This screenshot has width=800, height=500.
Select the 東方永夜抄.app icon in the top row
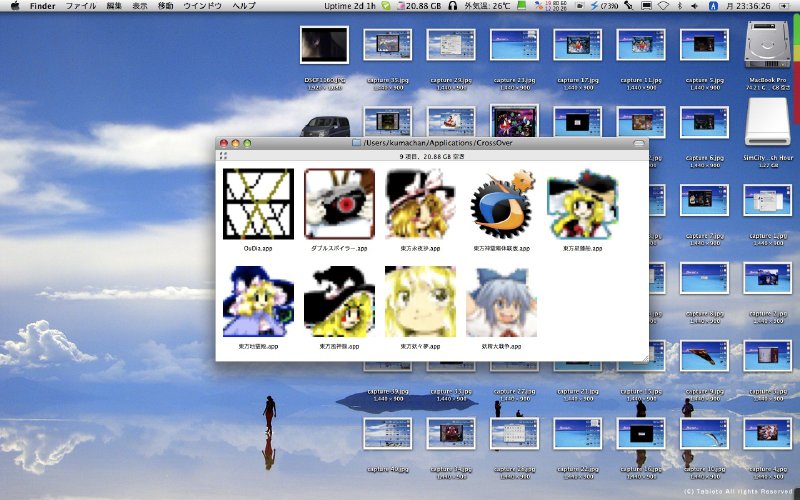[x=420, y=204]
